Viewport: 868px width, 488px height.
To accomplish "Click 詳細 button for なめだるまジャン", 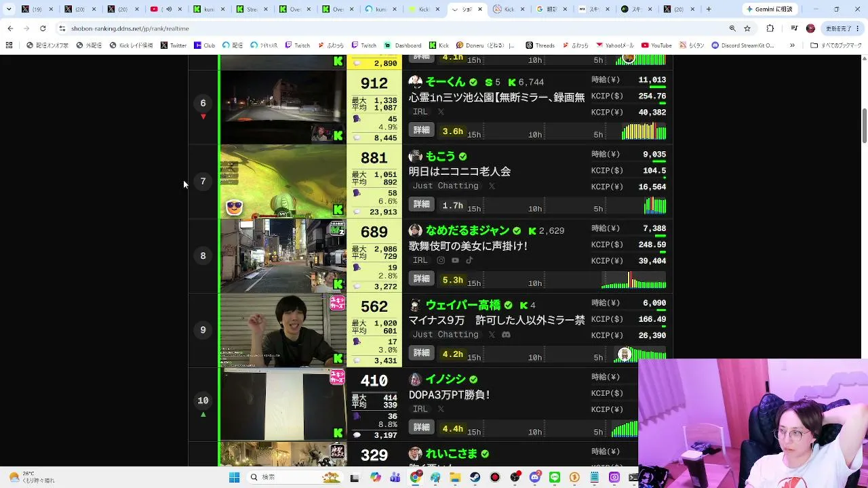I will [x=422, y=279].
